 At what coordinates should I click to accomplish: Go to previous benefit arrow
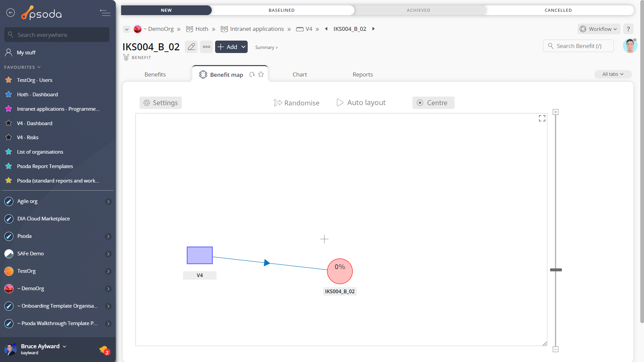(326, 29)
